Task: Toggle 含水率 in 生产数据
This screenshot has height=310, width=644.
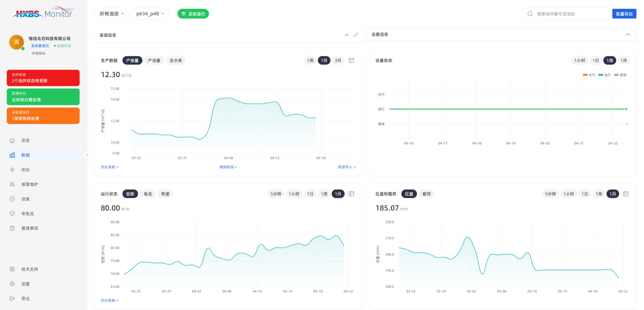Action: pos(176,60)
